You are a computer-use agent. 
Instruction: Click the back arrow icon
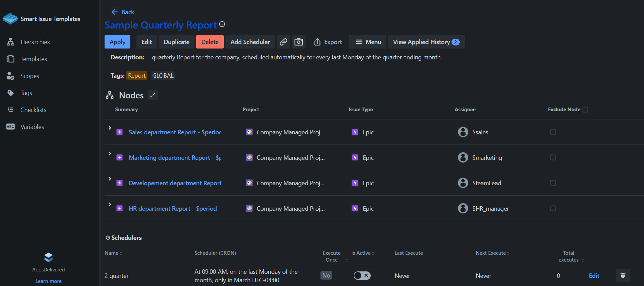tap(115, 12)
